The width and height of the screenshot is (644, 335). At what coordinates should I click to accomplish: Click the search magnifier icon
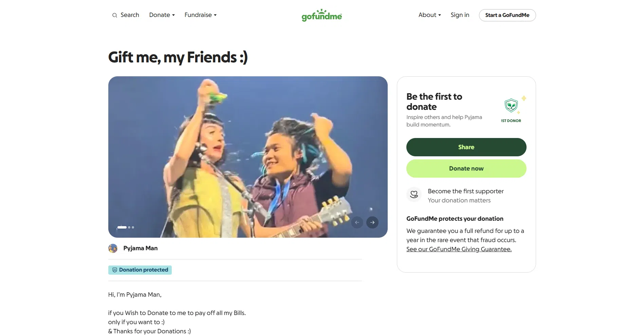tap(115, 15)
